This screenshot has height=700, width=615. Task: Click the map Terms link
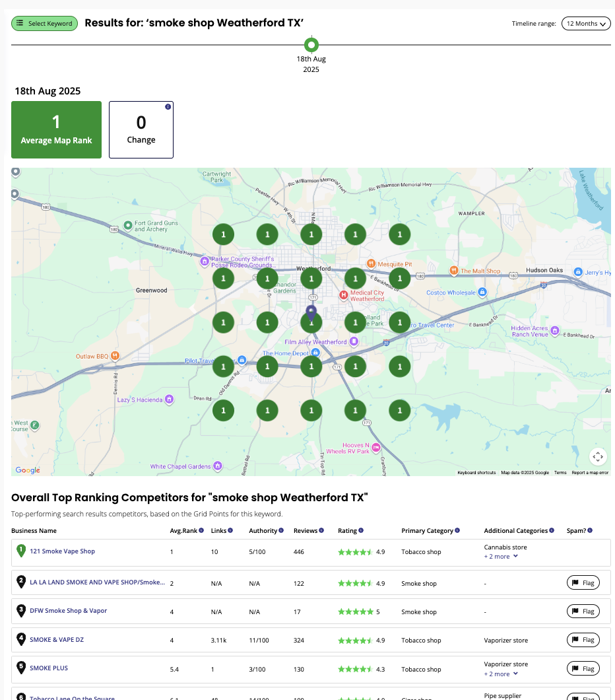(x=560, y=472)
